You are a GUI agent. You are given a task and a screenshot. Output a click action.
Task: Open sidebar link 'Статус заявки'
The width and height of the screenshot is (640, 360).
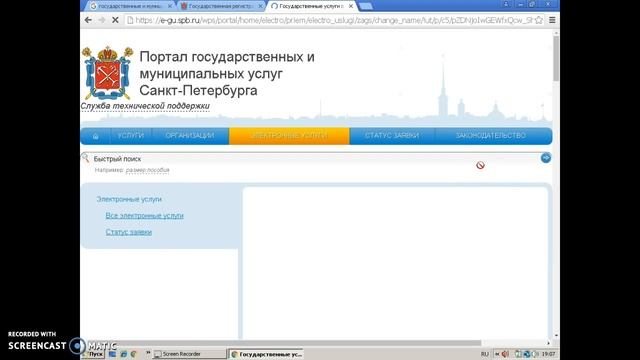coord(129,232)
